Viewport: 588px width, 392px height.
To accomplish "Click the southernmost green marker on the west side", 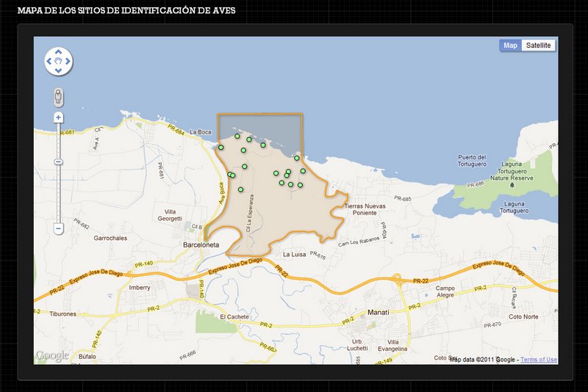I will [x=240, y=189].
